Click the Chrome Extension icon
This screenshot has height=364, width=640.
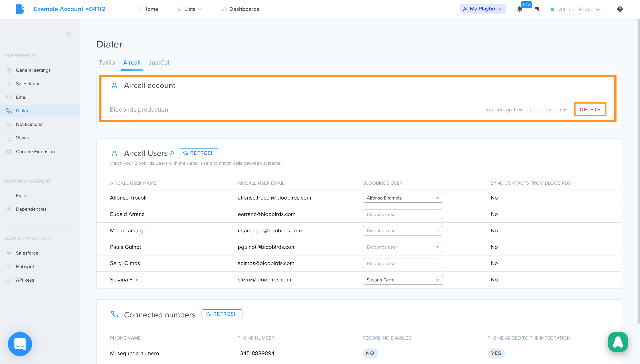pos(9,152)
